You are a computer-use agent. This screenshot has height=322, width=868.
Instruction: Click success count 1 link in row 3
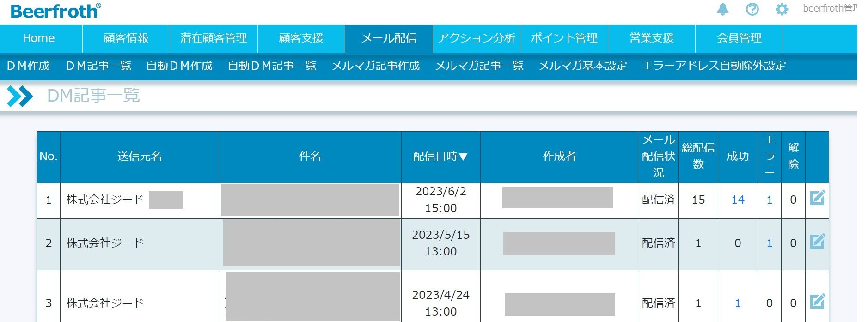pos(738,304)
